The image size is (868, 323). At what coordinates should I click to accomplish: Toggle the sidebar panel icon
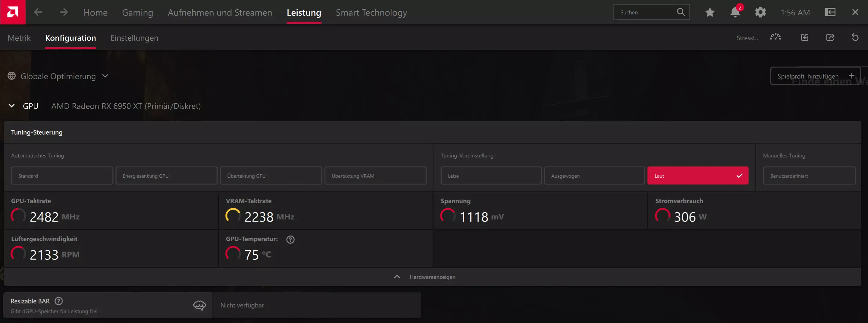pyautogui.click(x=830, y=12)
